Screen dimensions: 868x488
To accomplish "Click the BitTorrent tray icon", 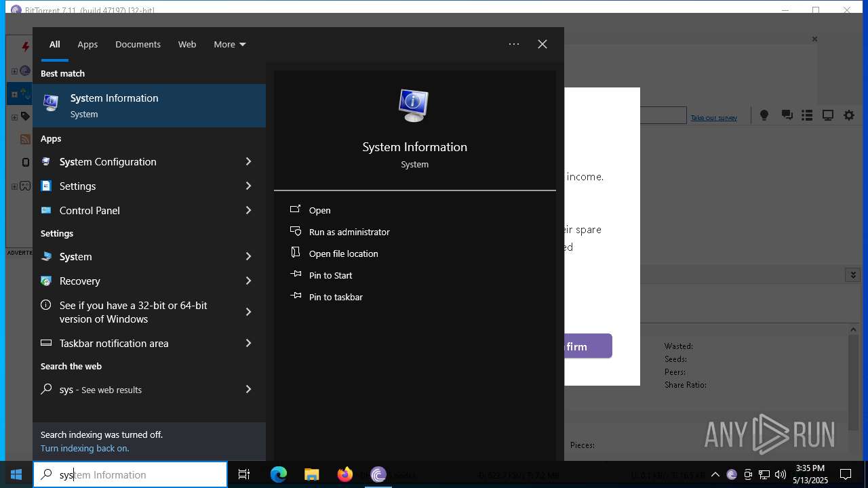I will pyautogui.click(x=732, y=474).
